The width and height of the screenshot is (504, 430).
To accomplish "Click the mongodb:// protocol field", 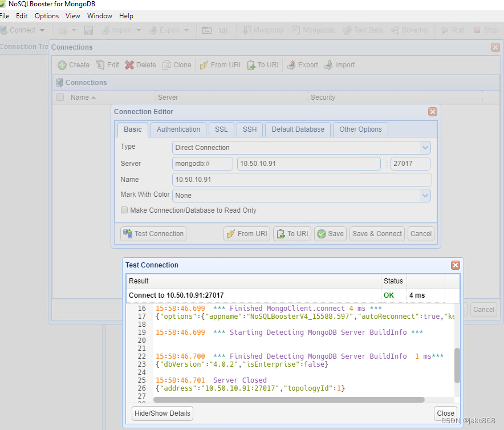I will (x=202, y=164).
